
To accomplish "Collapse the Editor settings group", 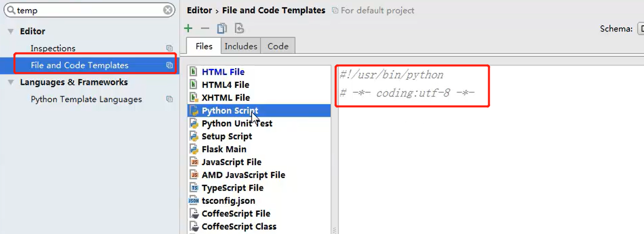I will click(x=10, y=31).
